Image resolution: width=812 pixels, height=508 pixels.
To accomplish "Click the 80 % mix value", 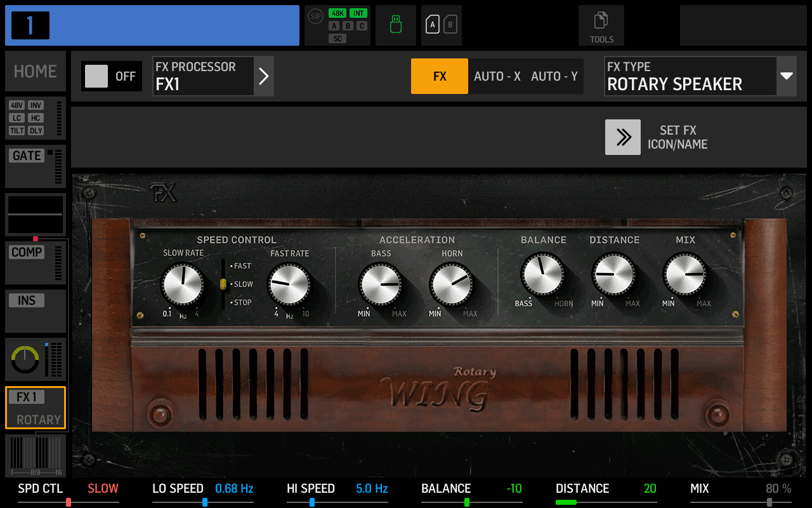I will pos(778,488).
